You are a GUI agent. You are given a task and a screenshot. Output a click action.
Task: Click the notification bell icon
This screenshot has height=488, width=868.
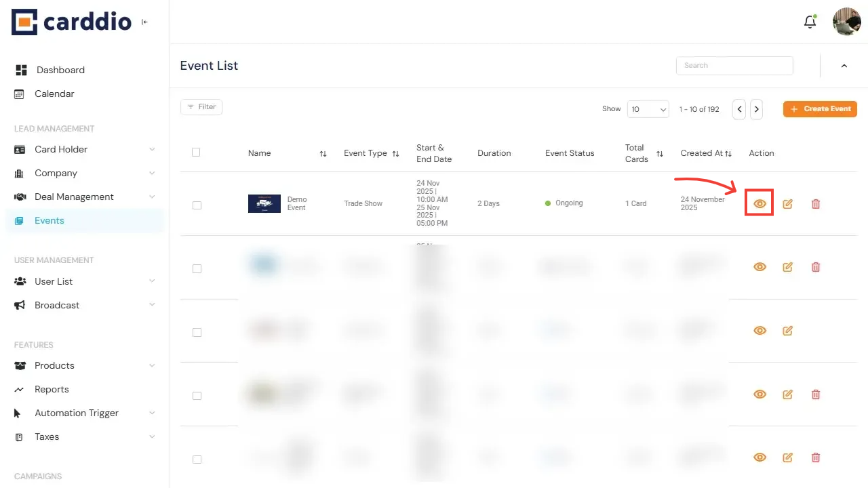pyautogui.click(x=810, y=22)
